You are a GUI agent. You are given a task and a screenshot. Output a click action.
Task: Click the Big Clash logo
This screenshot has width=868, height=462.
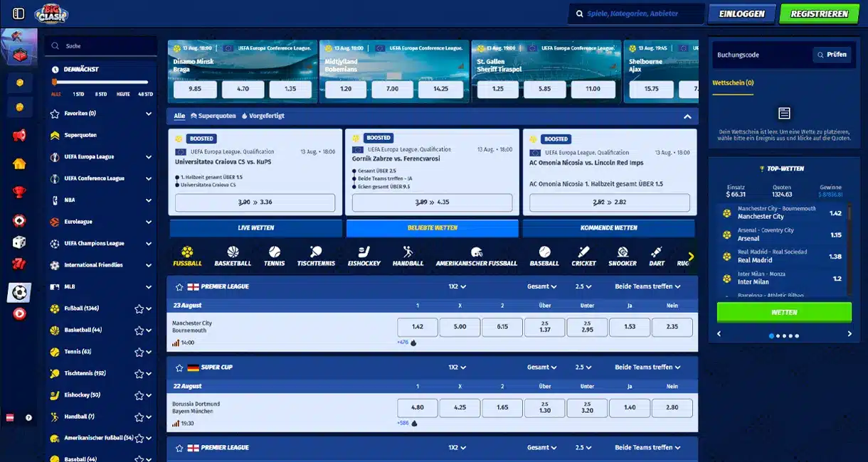53,14
